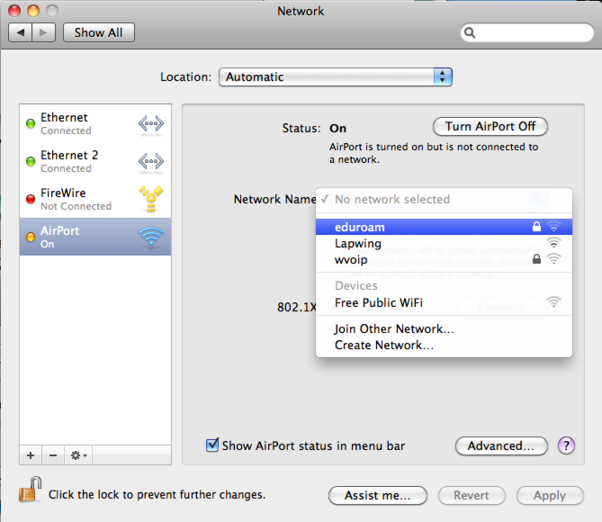Click the padlock to prevent changes
602x522 pixels.
point(30,489)
